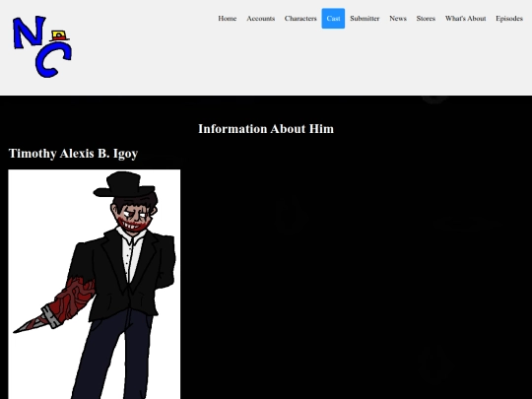Go to the Home page

click(227, 19)
